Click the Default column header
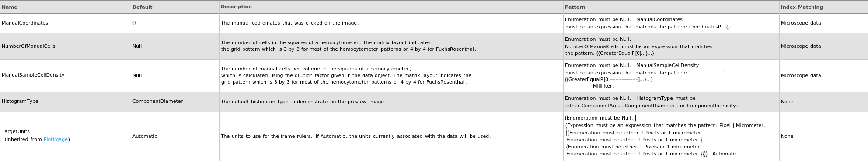This screenshot has height=162, width=868. (x=142, y=7)
